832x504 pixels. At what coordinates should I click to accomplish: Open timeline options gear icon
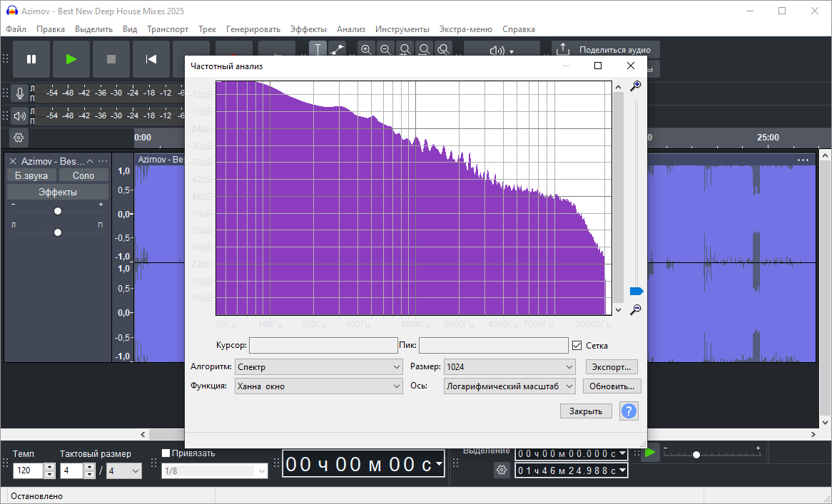[19, 138]
